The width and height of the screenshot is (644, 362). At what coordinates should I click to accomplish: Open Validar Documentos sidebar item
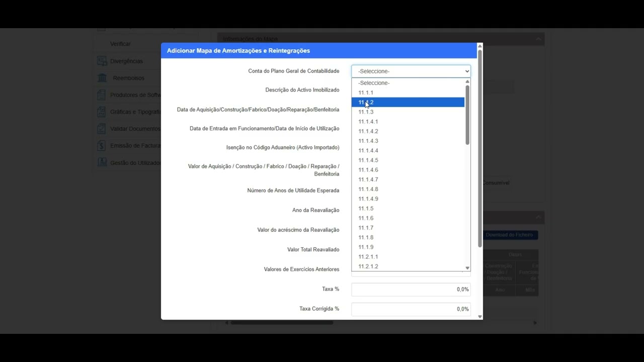click(x=135, y=129)
